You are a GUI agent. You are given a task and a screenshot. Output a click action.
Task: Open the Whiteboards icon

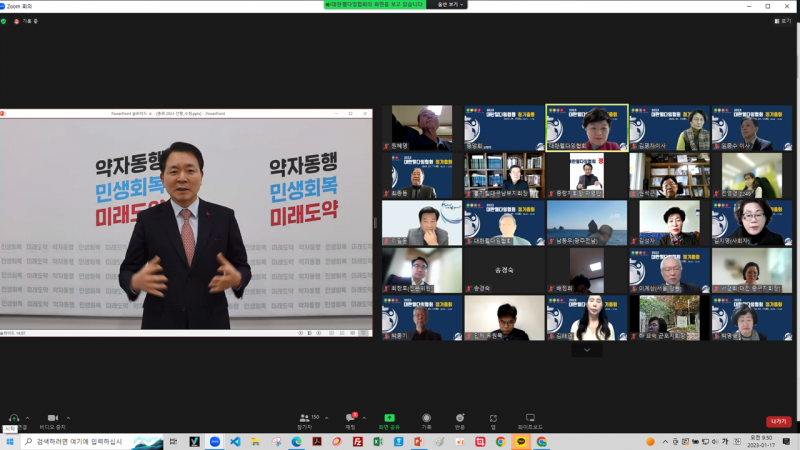(x=530, y=418)
